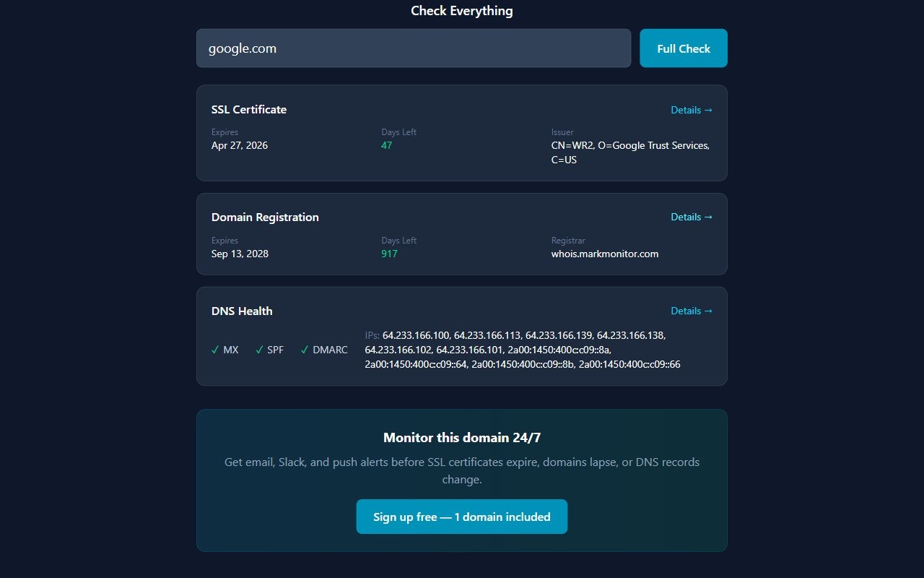
Task: Click Days Left label in Domain Registration card
Action: tap(399, 241)
